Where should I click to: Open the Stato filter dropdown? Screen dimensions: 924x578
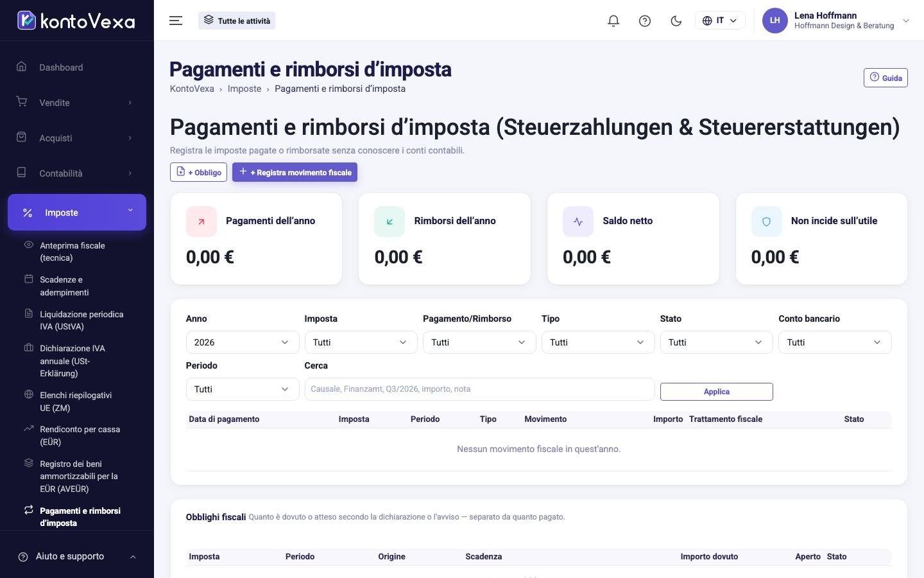[717, 342]
